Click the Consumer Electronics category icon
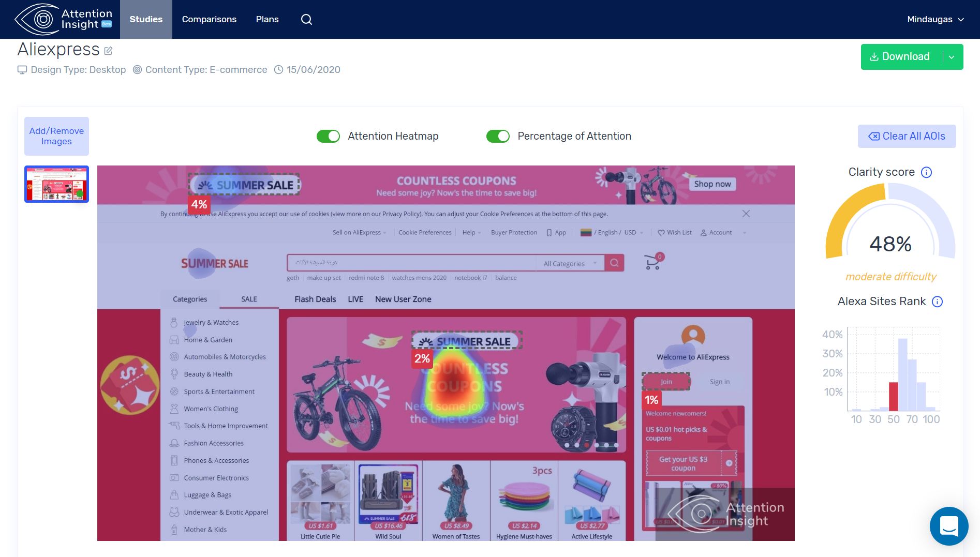 174,478
